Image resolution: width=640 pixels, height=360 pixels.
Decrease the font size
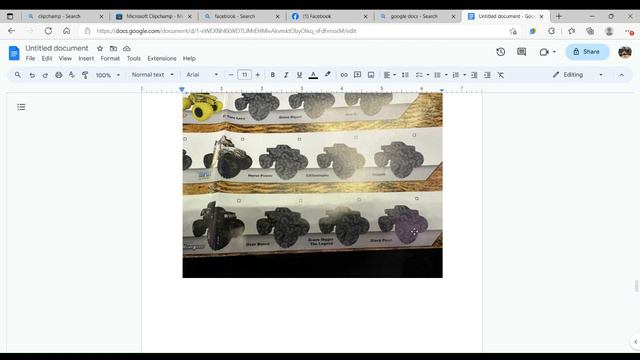tap(231, 75)
